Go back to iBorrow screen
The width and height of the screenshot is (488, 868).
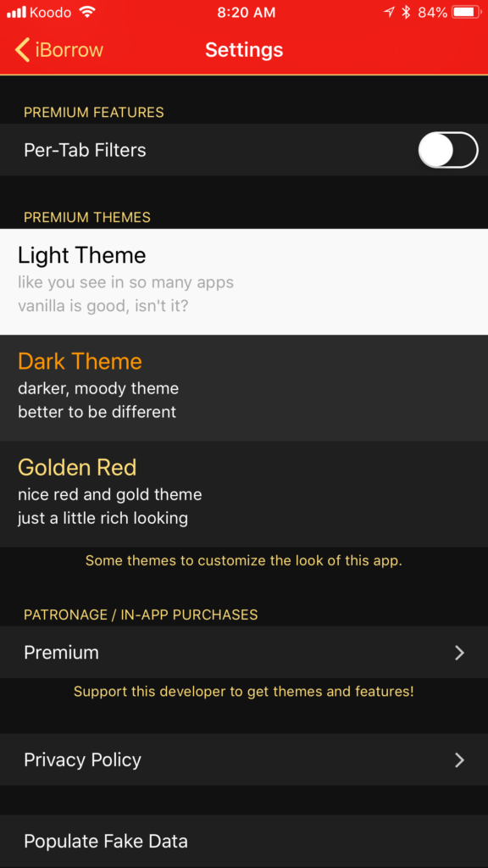click(59, 50)
